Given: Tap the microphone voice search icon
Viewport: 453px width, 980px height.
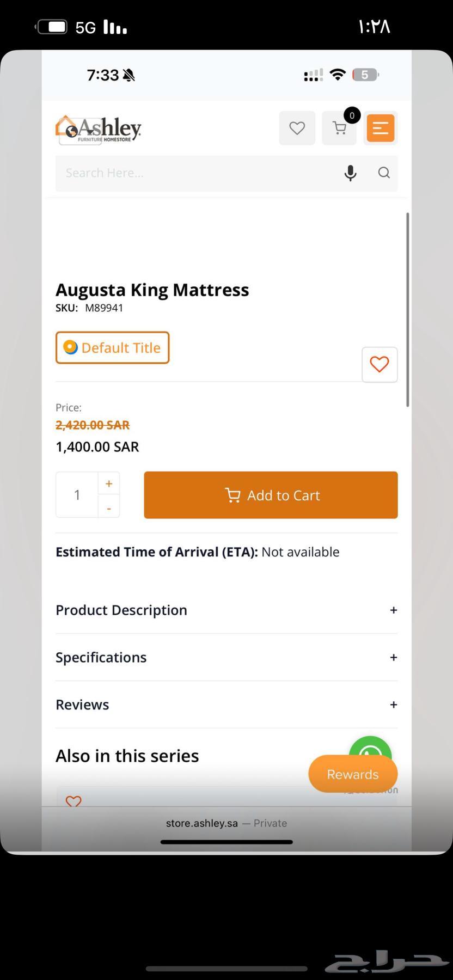Looking at the screenshot, I should point(351,173).
